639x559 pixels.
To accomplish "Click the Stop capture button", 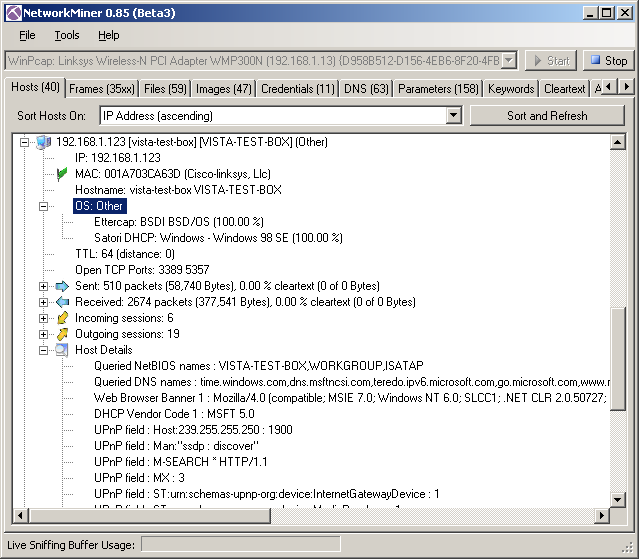I will point(608,61).
